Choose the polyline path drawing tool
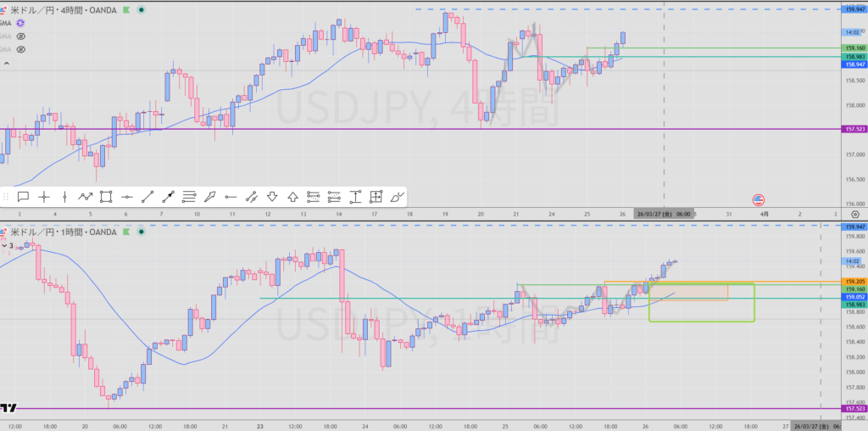 click(x=85, y=197)
